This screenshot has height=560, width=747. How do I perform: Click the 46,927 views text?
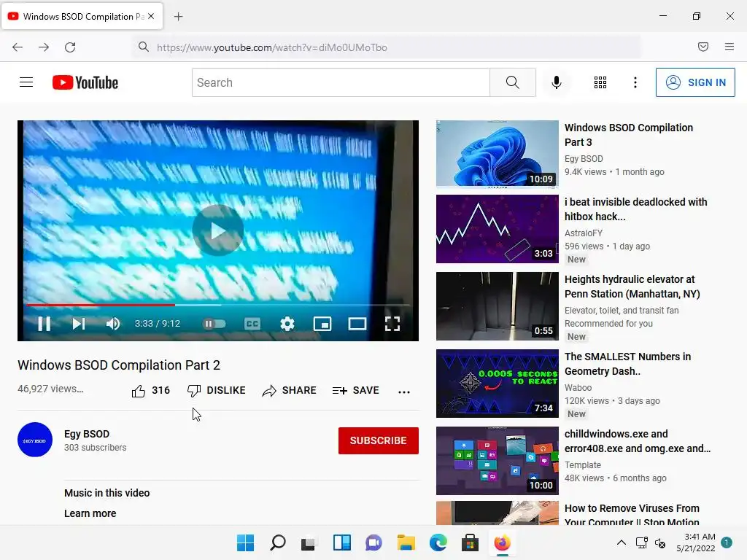point(50,389)
